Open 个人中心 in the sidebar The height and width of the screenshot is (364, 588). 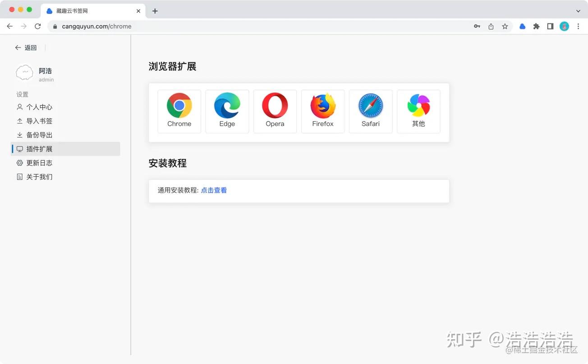click(65, 107)
